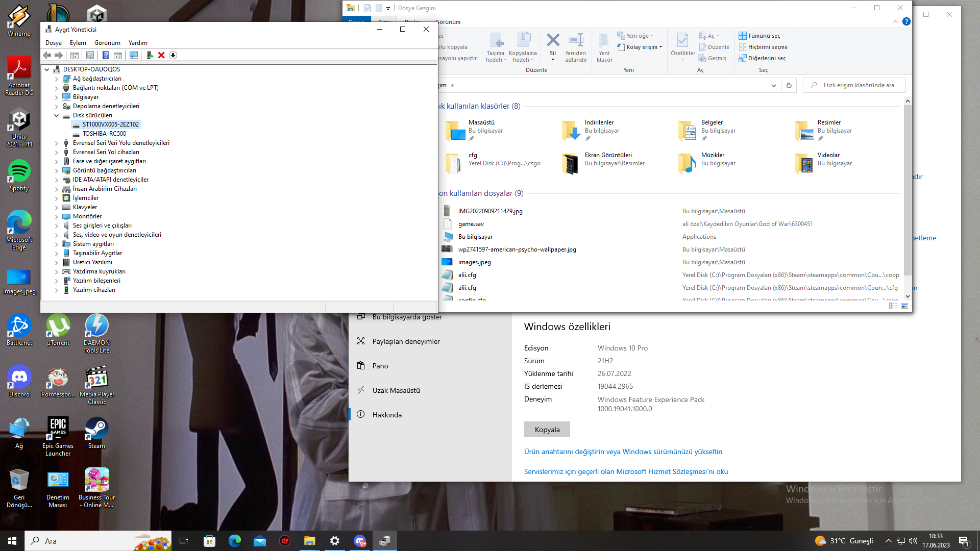Expand the İşlemciler device category

click(x=57, y=198)
